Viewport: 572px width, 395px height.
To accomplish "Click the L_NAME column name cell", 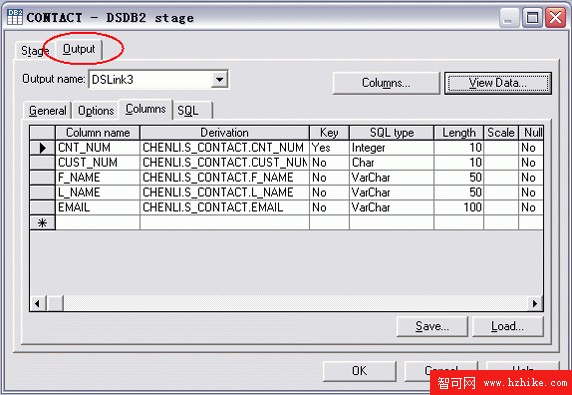I will point(97,193).
